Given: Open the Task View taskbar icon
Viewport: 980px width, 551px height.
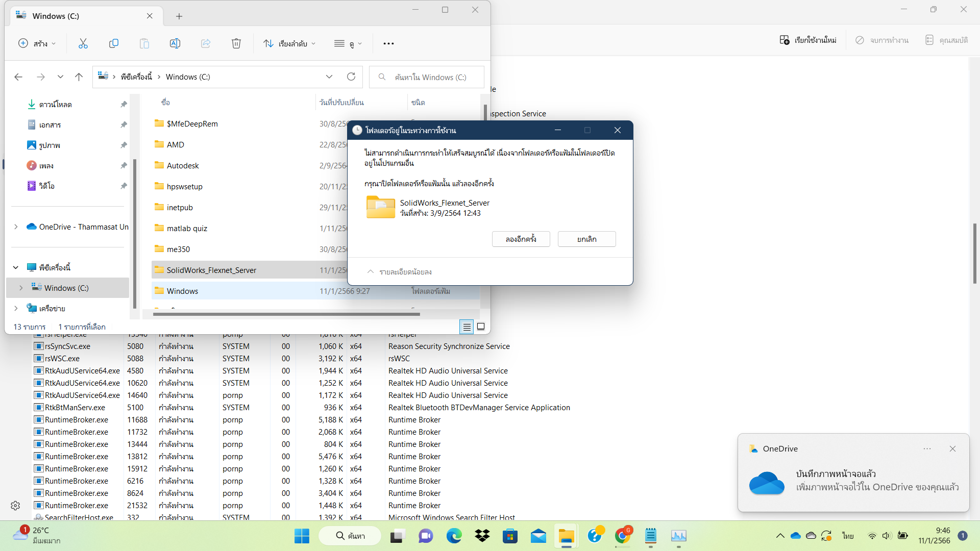Looking at the screenshot, I should pyautogui.click(x=397, y=536).
